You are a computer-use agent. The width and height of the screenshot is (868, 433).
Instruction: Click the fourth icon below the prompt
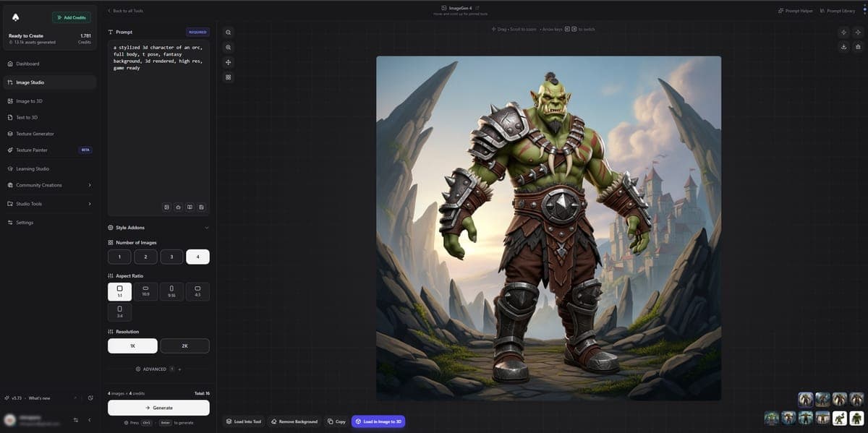click(x=201, y=207)
